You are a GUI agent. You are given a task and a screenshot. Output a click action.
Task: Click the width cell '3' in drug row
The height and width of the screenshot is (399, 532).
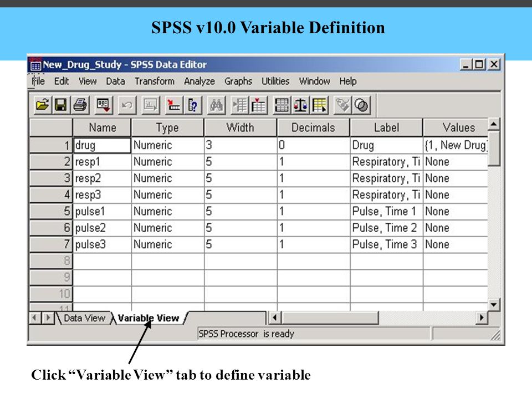coord(241,145)
